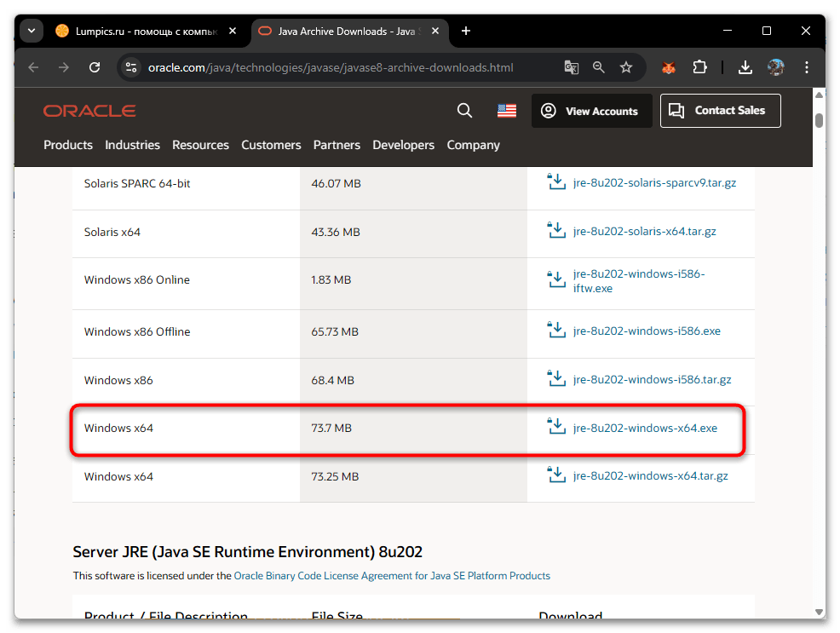Go back to the previous page
The width and height of the screenshot is (840, 633).
click(34, 67)
